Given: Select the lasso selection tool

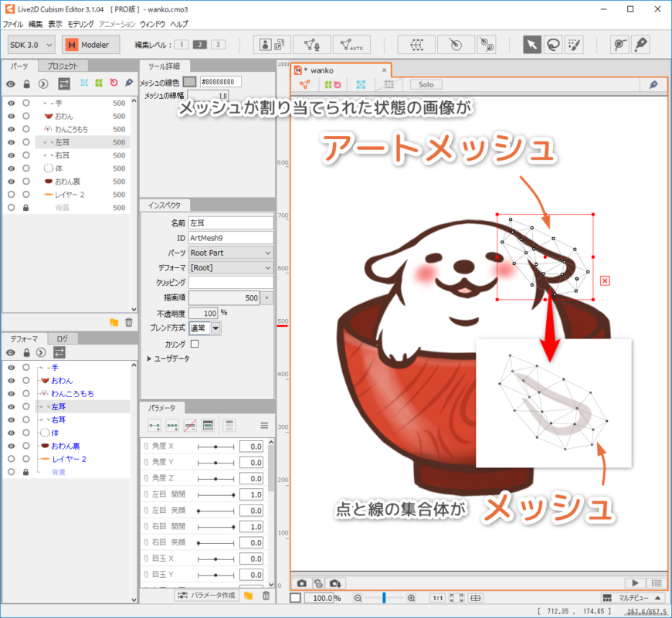Looking at the screenshot, I should (x=552, y=45).
